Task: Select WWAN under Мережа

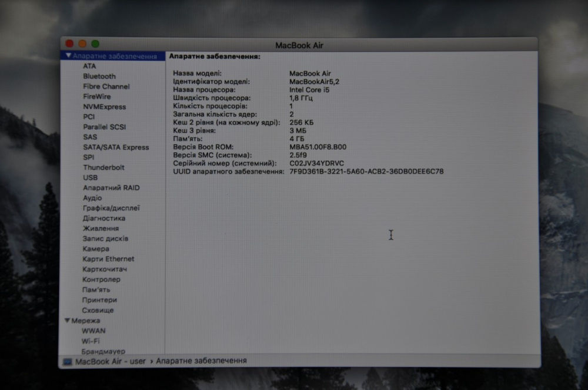Action: click(93, 331)
